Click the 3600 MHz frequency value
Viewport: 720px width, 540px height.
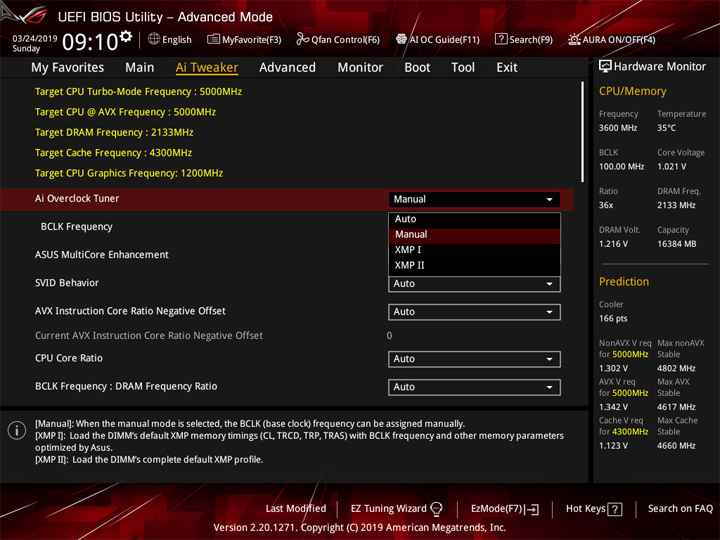click(618, 128)
